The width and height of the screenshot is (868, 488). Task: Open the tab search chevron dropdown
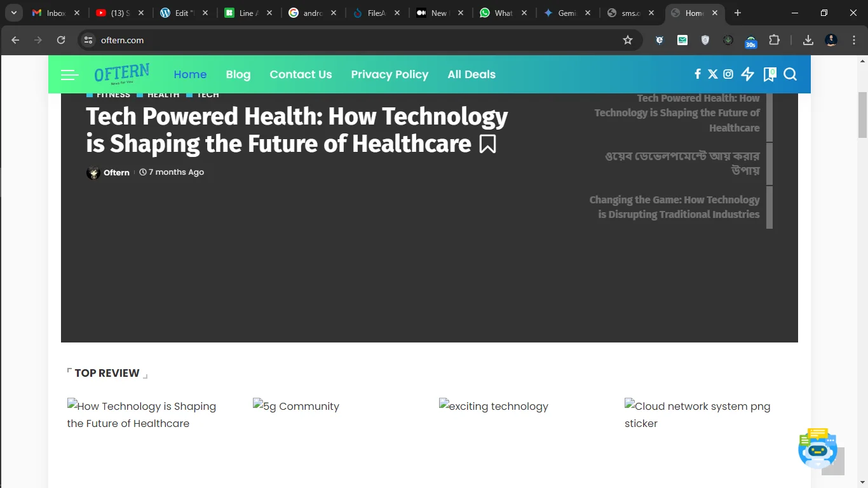(x=13, y=12)
